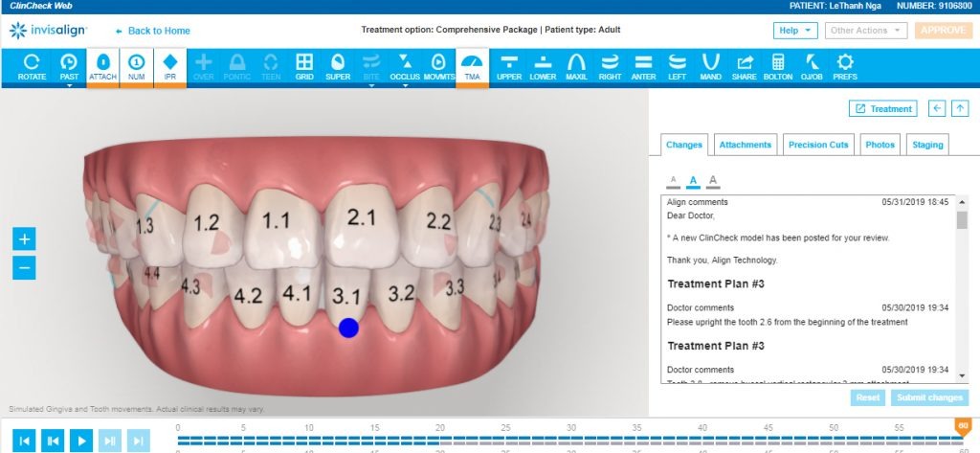
Task: Open the Treatment pop-out button
Action: 883,108
